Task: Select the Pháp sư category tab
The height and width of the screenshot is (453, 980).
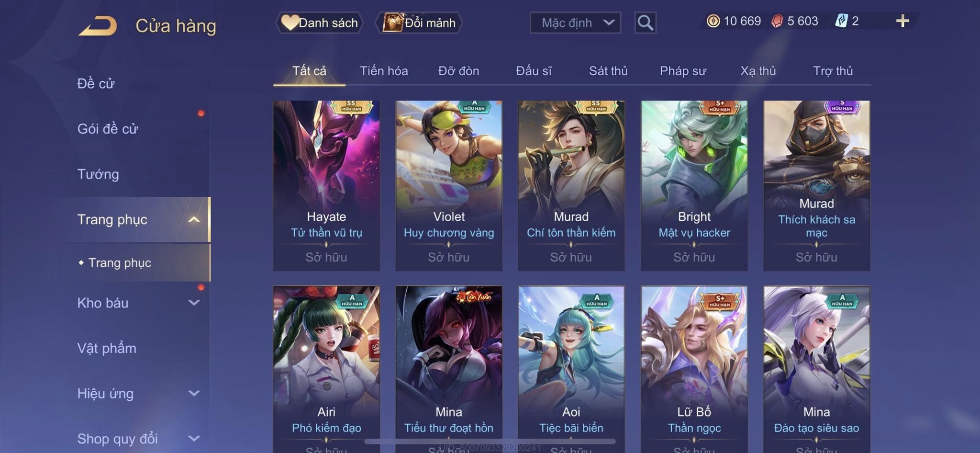Action: 683,71
